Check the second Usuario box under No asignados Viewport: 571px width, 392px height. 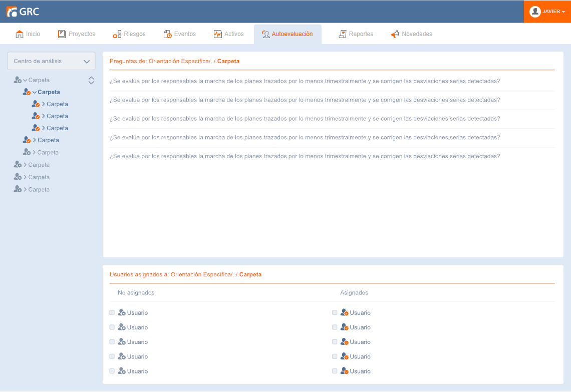[x=112, y=327]
